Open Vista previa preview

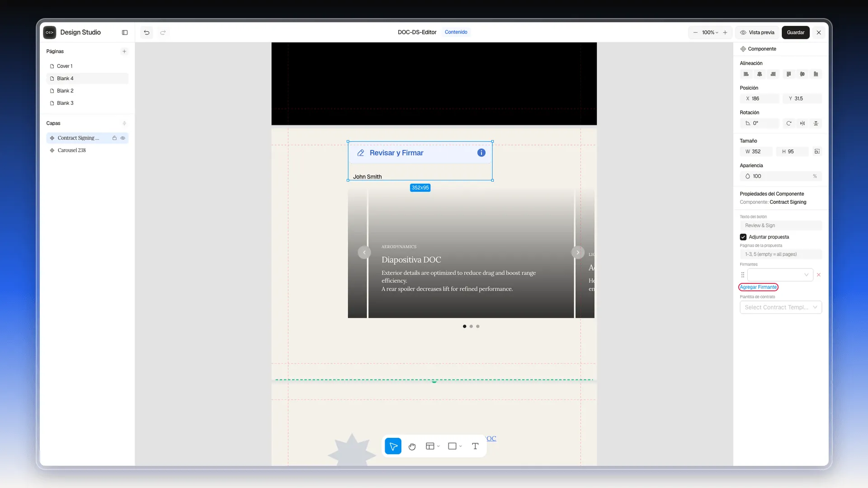pyautogui.click(x=757, y=33)
